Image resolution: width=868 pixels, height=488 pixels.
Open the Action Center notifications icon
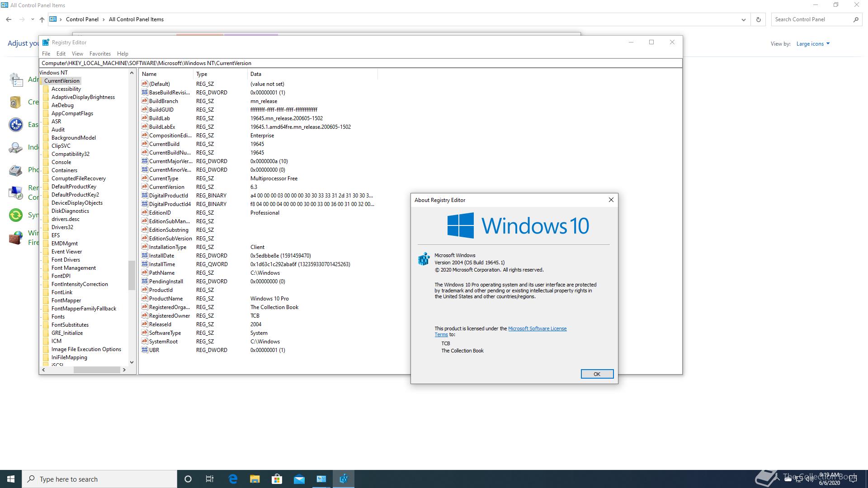point(853,479)
